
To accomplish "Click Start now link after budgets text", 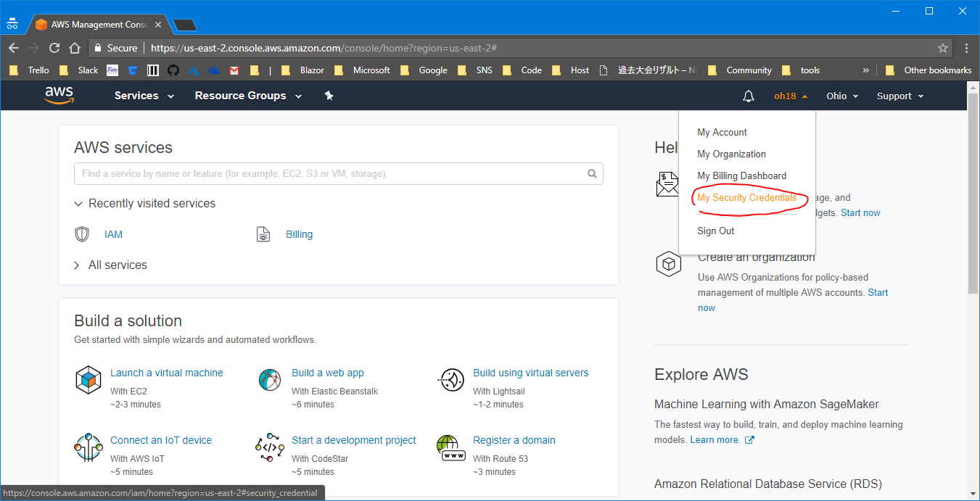I will coord(860,212).
